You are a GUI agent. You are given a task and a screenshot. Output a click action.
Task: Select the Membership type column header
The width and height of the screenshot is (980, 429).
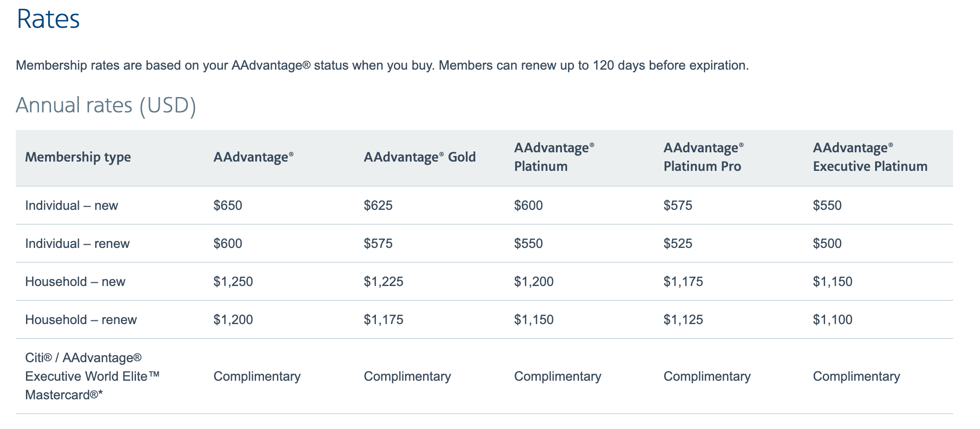pyautogui.click(x=78, y=157)
